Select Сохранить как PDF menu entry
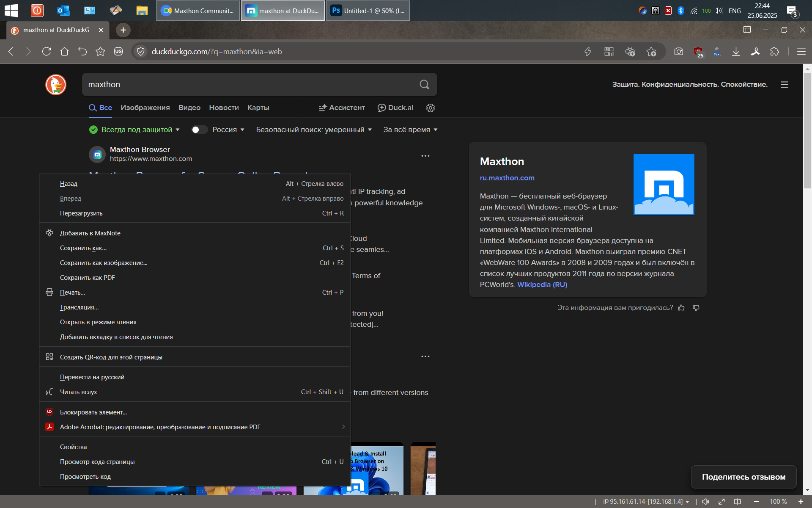This screenshot has height=508, width=812. pyautogui.click(x=195, y=278)
